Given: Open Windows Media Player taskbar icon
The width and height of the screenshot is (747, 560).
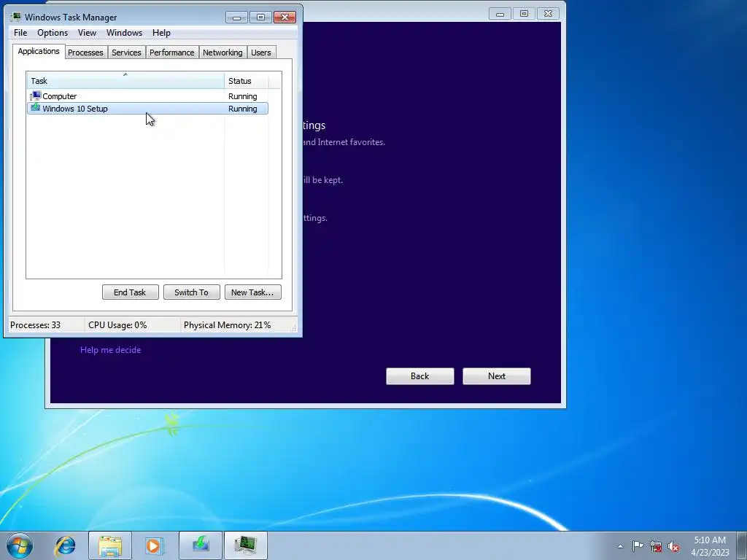Looking at the screenshot, I should [154, 545].
